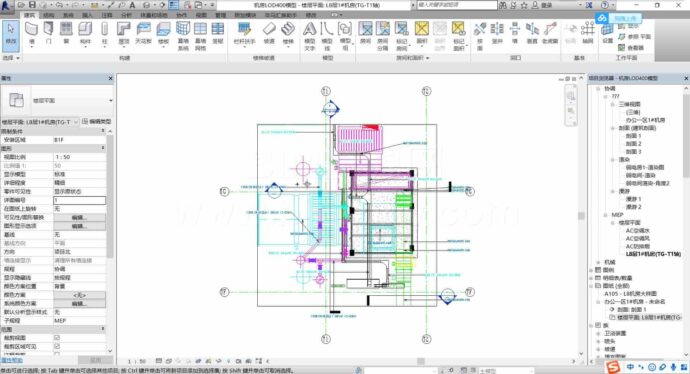Select the Railing (栏杆扶手) tool
The image size is (690, 374).
coord(244,33)
